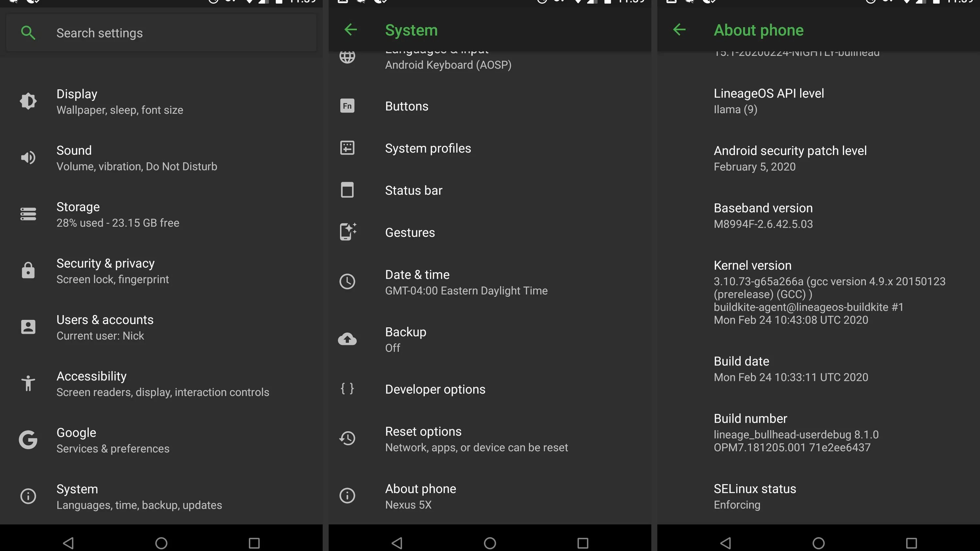Tap Build date entry

click(819, 369)
